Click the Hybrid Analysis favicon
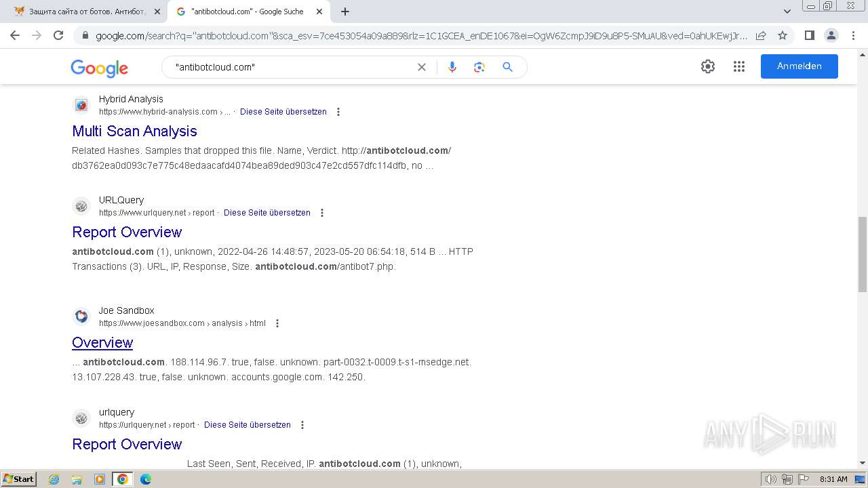868x488 pixels. click(x=81, y=105)
